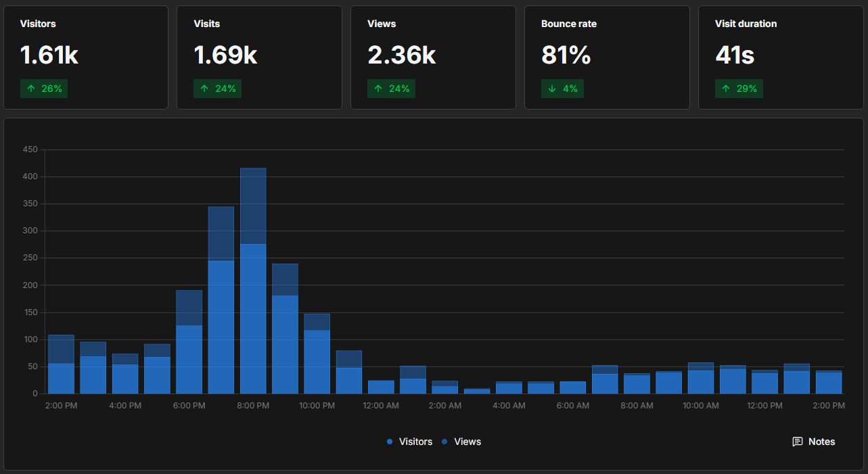The height and width of the screenshot is (474, 868).
Task: Toggle the Views legend entry
Action: (x=461, y=442)
